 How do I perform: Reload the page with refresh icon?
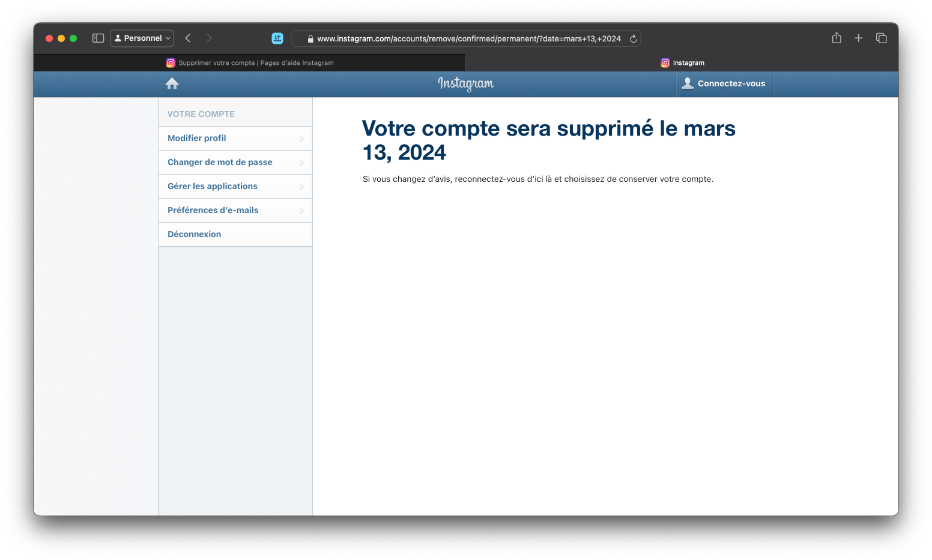point(633,39)
